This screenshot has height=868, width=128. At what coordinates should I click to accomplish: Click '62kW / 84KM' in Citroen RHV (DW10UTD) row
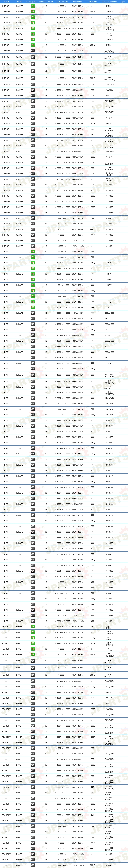(78, 50)
